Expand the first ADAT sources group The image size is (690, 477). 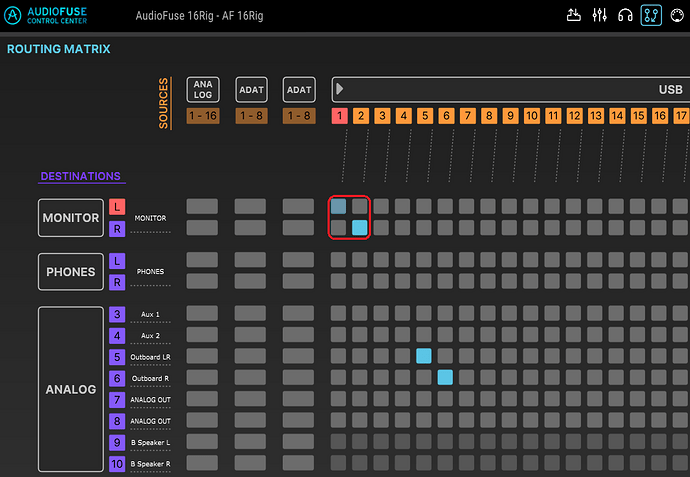tap(251, 89)
